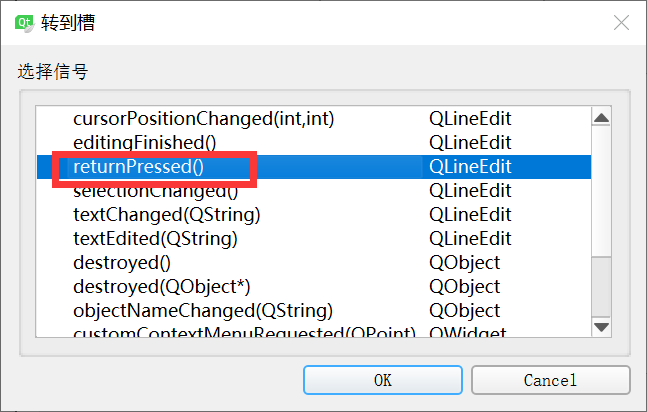This screenshot has height=412, width=647.
Task: Click the scroll down arrow of signal list
Action: pos(601,327)
